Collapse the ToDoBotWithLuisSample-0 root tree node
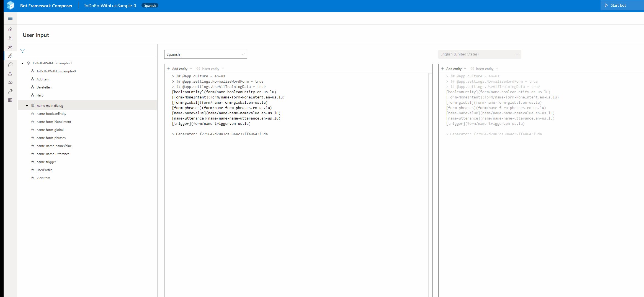Viewport: 644px width, 297px height. [22, 63]
